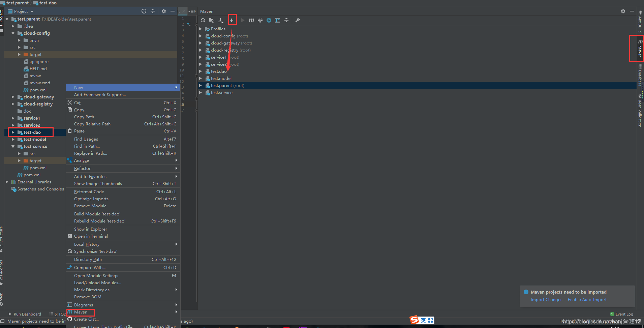Open Ant Build side tab
This screenshot has height=328, width=644.
point(640,22)
